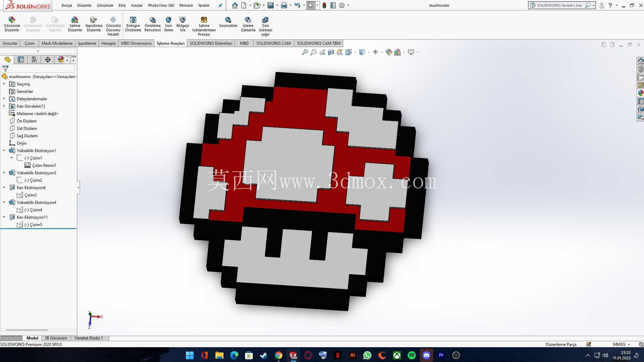Open Dosya menu

point(67,5)
